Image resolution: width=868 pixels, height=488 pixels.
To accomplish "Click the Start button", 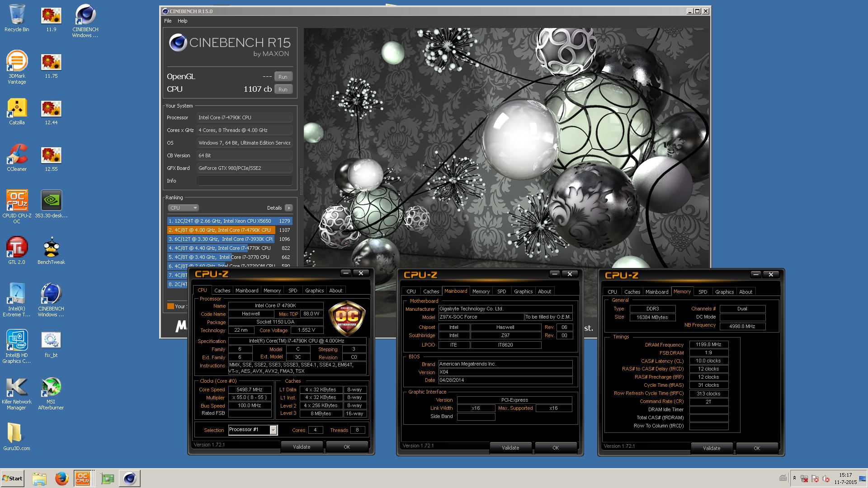I will [x=12, y=478].
